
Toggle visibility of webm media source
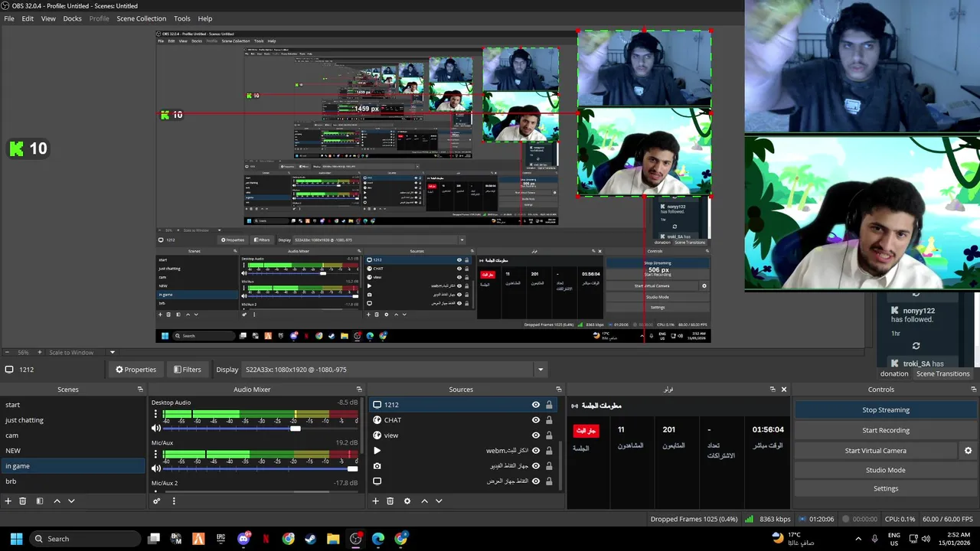click(536, 451)
